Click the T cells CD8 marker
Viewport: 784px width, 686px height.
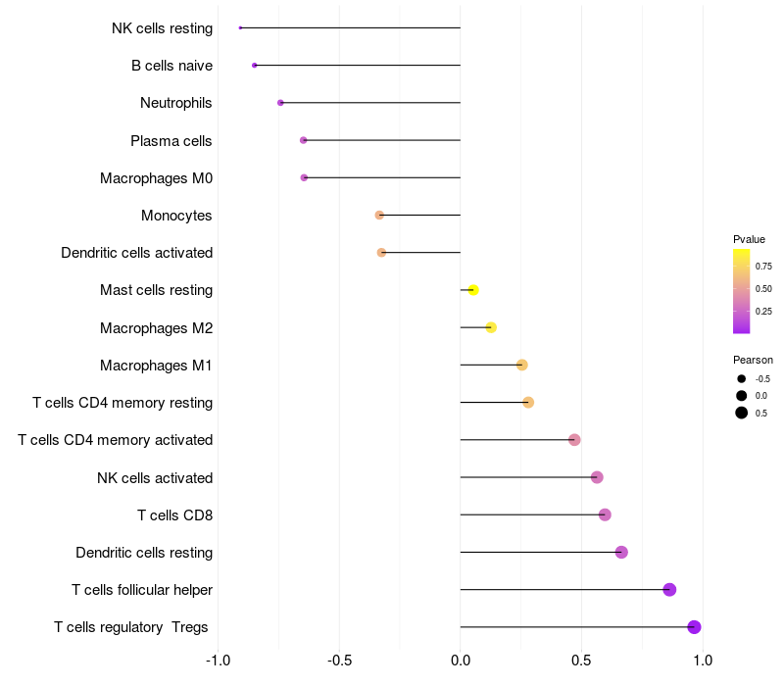[605, 515]
